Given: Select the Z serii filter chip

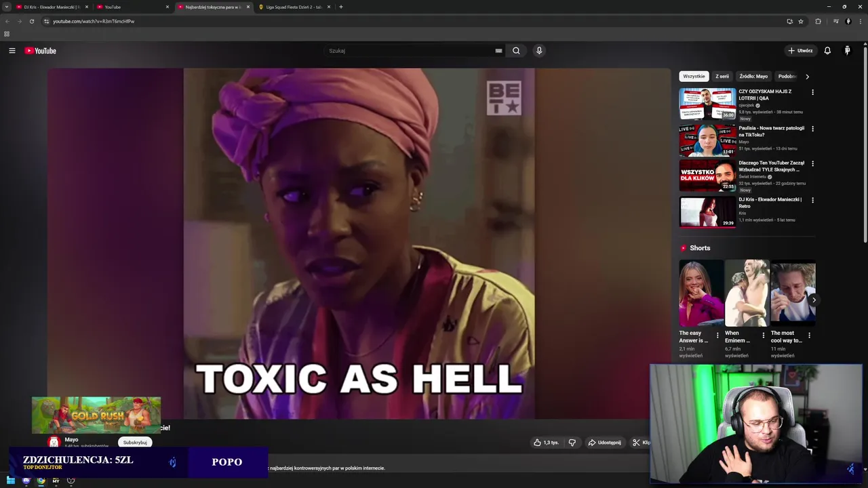Looking at the screenshot, I should (722, 77).
